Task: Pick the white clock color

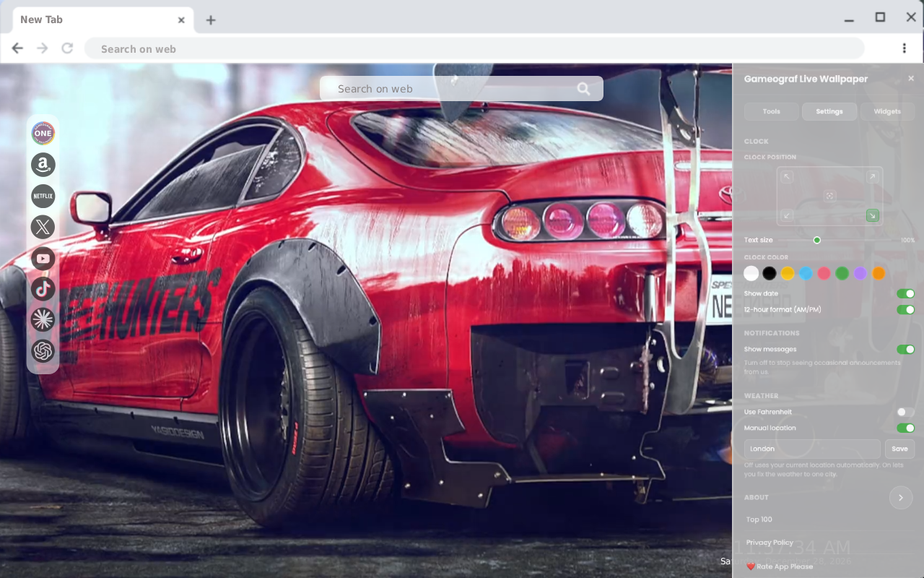Action: click(751, 273)
